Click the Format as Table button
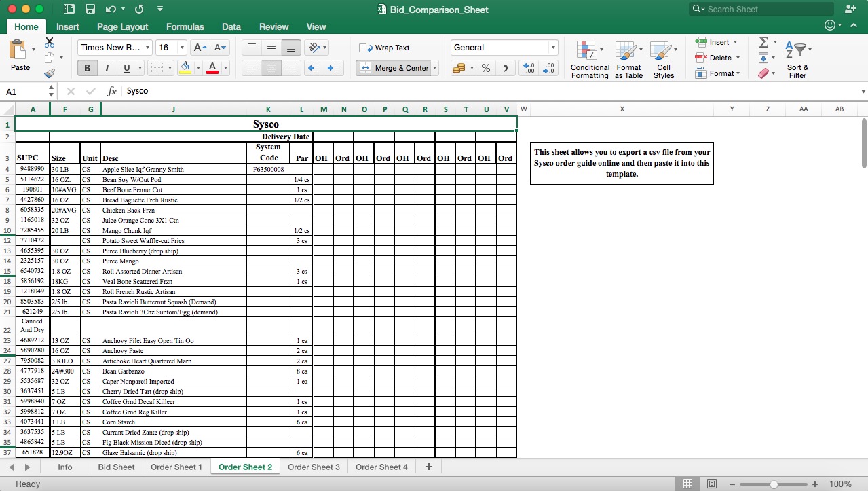 628,60
